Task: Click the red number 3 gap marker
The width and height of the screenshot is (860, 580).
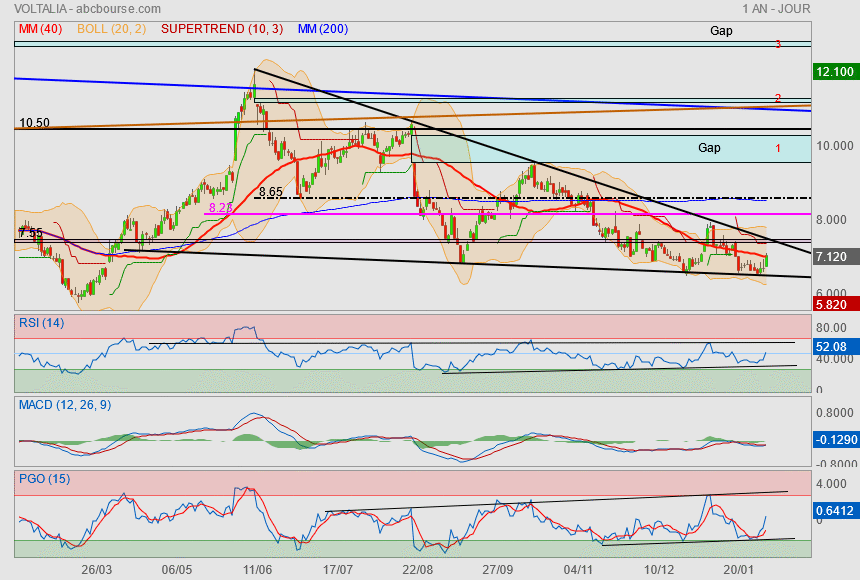Action: point(778,44)
